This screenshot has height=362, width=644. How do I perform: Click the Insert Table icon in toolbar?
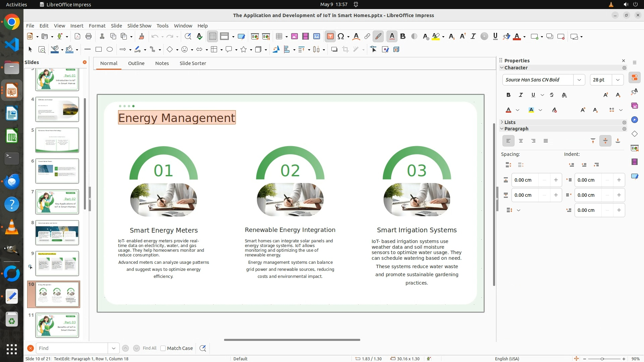pos(278,37)
